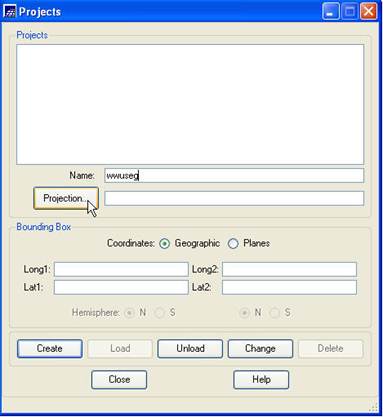Click the projection text field

tap(234, 199)
